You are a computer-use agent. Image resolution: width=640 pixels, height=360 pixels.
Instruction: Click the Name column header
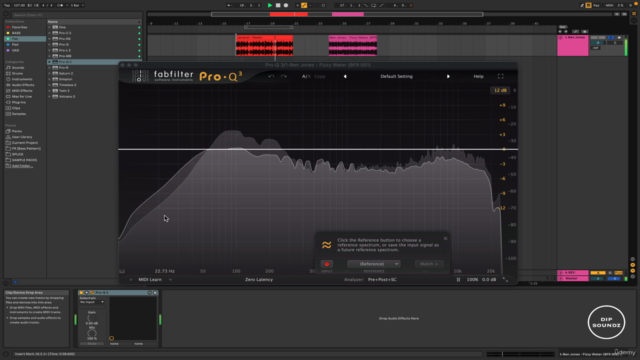(x=94, y=22)
